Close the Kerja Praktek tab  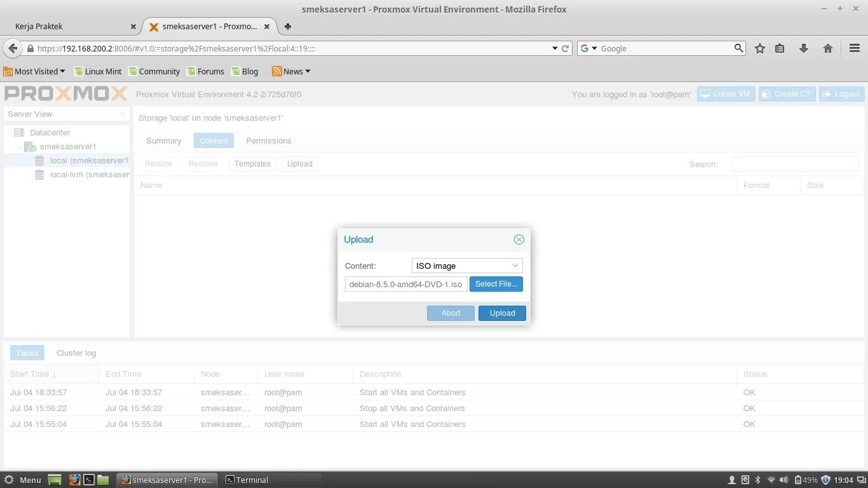[x=133, y=27]
